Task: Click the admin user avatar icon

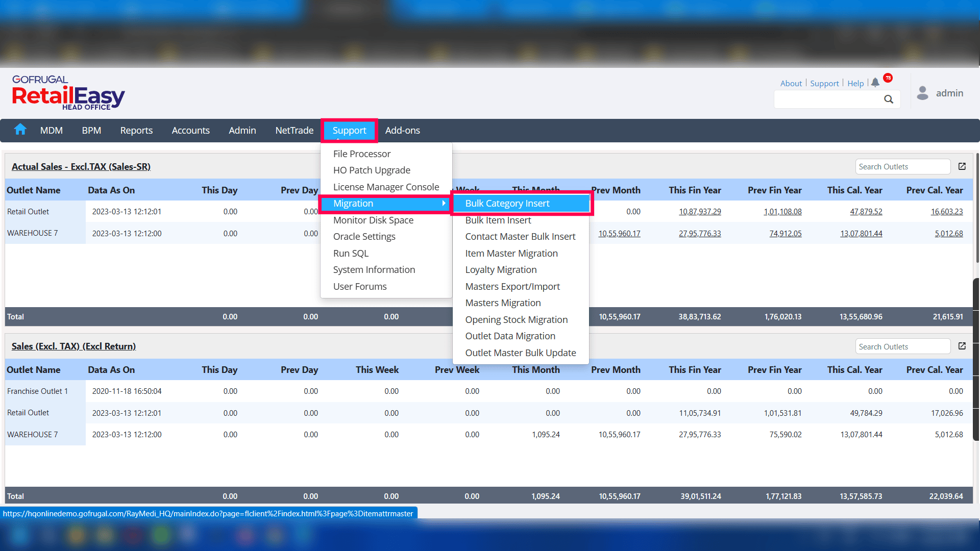Action: (x=922, y=93)
